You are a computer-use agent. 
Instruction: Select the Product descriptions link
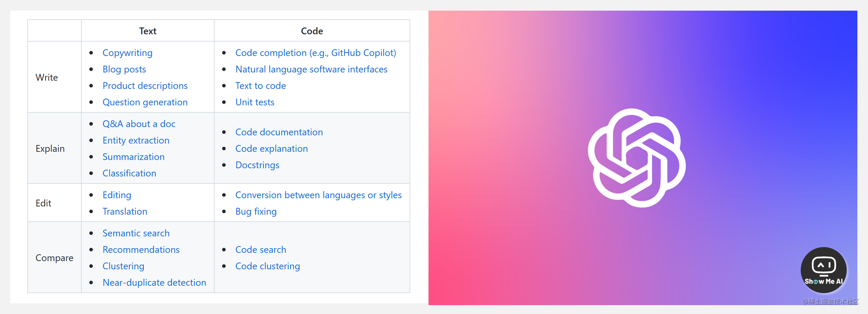(x=145, y=86)
